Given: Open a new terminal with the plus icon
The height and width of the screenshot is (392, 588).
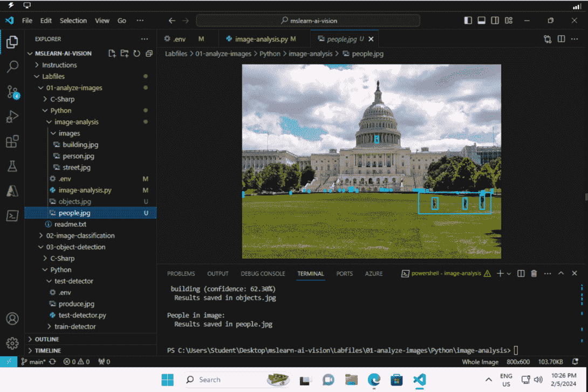Looking at the screenshot, I should [501, 273].
